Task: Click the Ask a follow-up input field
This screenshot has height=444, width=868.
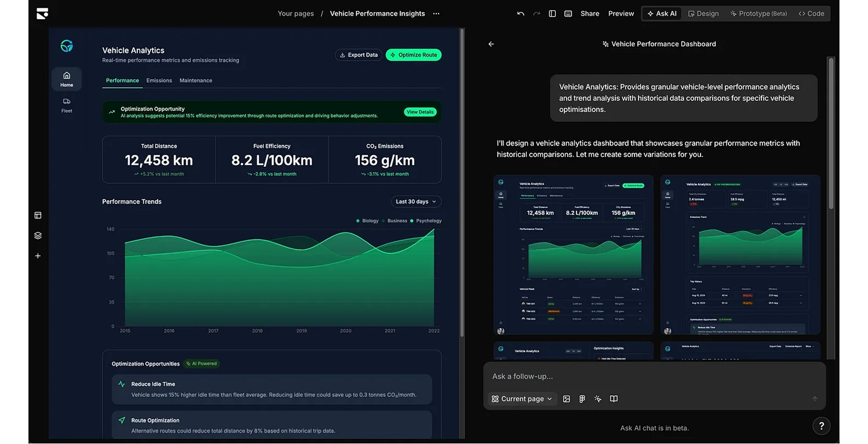Action: pos(654,376)
